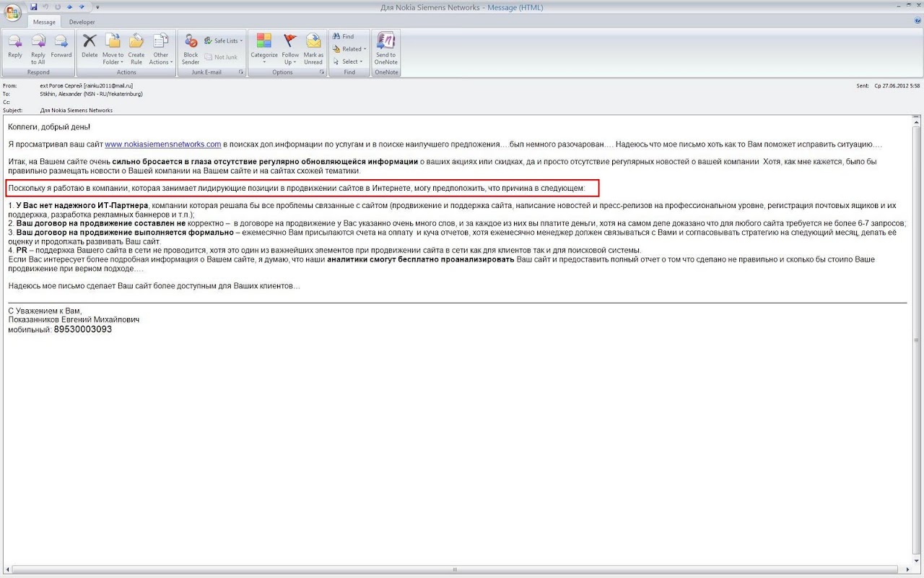Screen dimensions: 924x578
Task: Click the horizontal scrollbar thumb
Action: (x=455, y=570)
